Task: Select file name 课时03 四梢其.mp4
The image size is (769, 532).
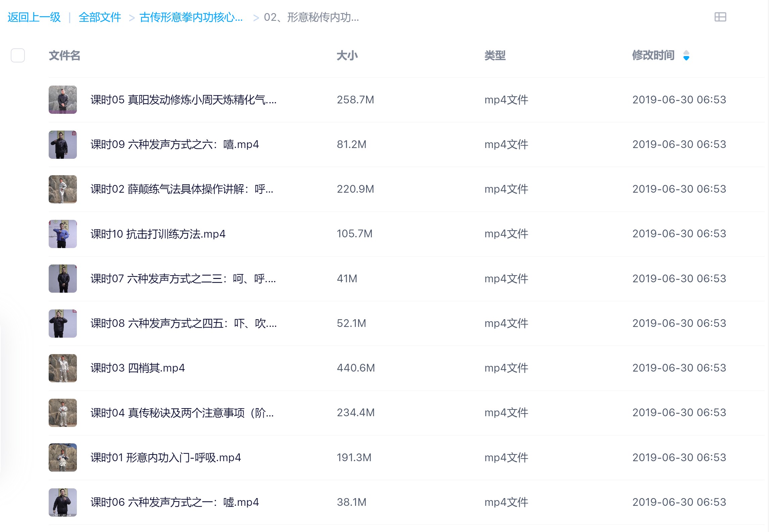Action: click(138, 368)
